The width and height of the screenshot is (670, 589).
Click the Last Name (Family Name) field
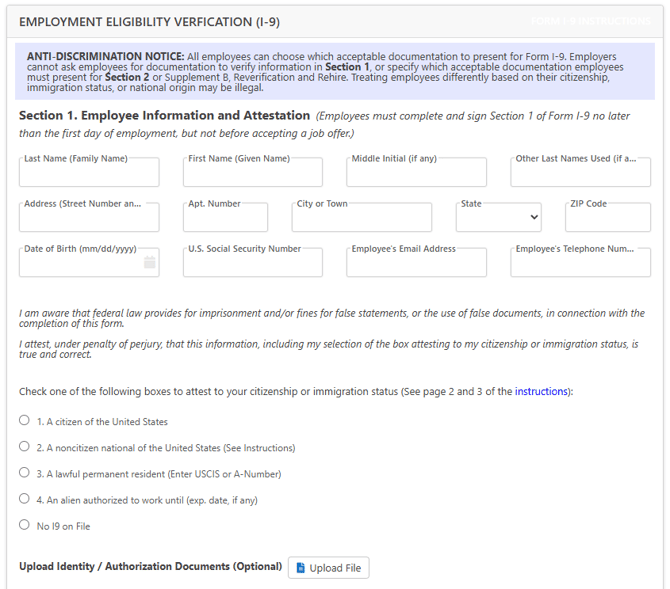pyautogui.click(x=89, y=173)
